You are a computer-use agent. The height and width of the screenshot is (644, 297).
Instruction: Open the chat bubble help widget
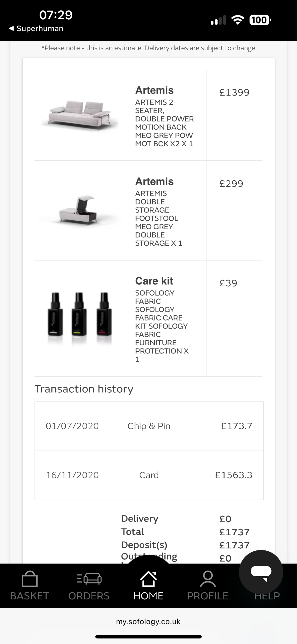tap(261, 572)
